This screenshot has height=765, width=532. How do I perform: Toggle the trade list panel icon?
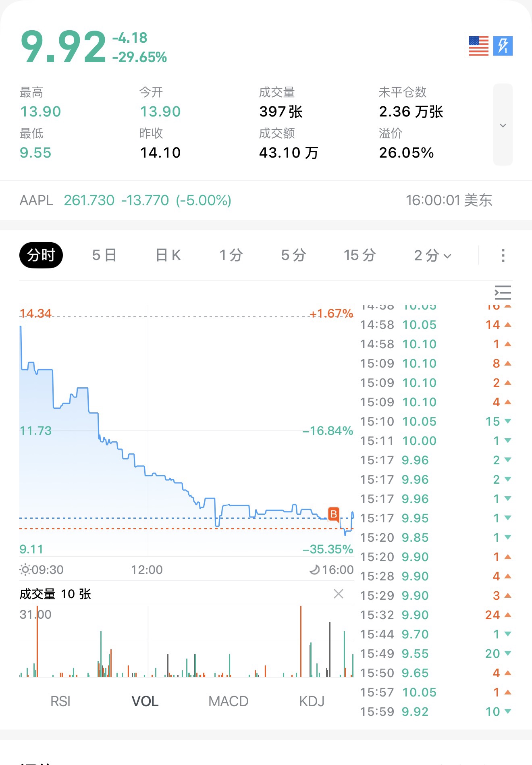pyautogui.click(x=503, y=293)
